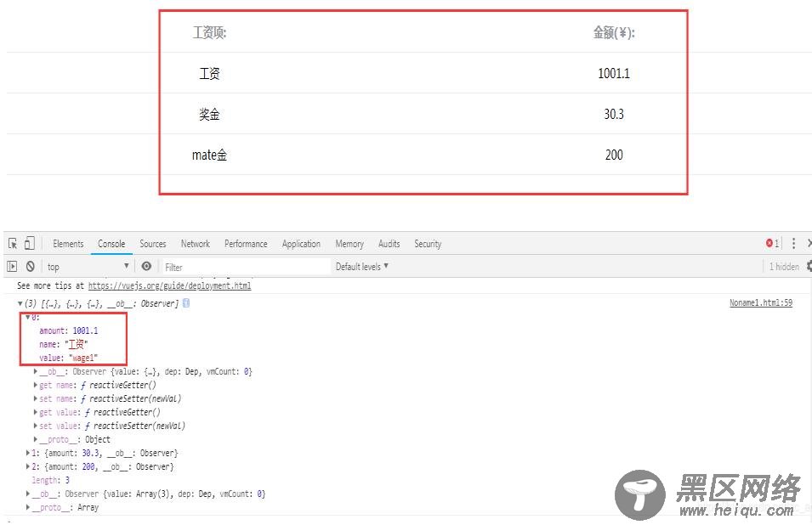
Task: Collapse array item 0
Action: (28, 317)
